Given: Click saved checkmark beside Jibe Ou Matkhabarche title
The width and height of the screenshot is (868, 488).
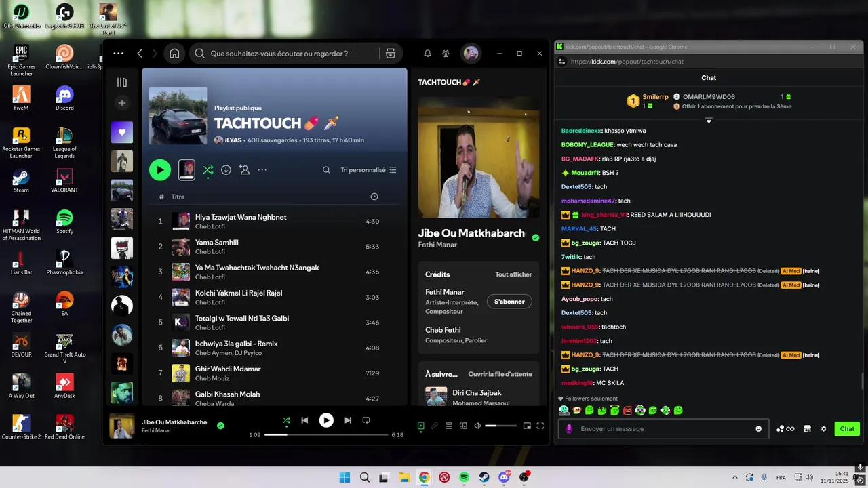Looking at the screenshot, I should coord(536,238).
